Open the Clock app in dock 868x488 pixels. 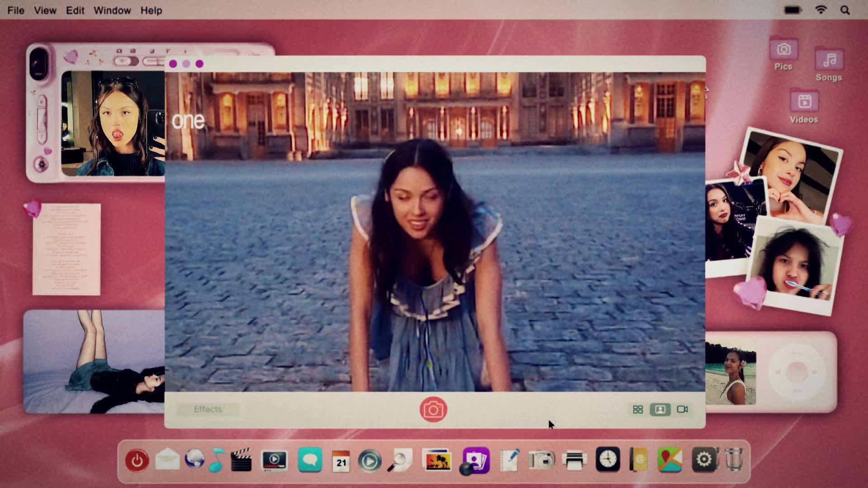coord(608,460)
